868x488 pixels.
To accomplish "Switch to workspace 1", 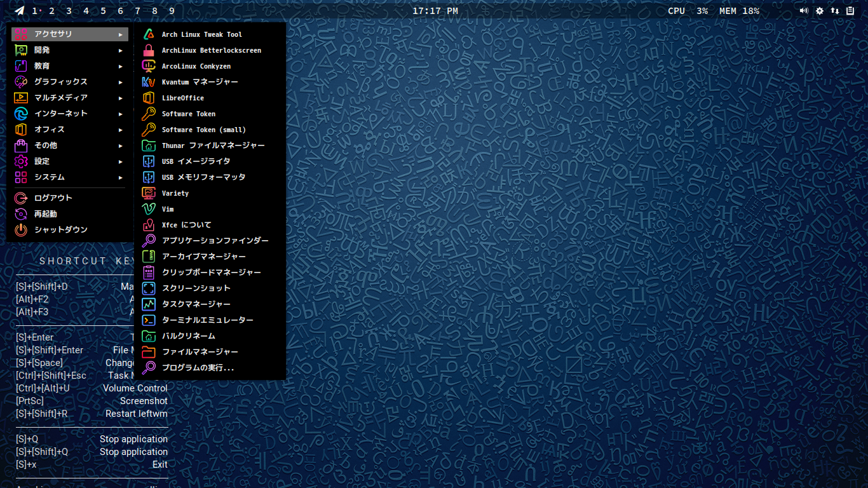I will [34, 11].
